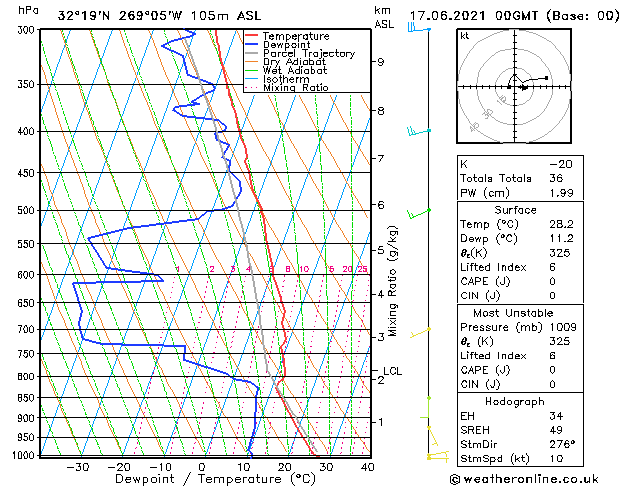The image size is (629, 486).
Task: Click the 'km ASL' altitude axis header
Action: (384, 17)
